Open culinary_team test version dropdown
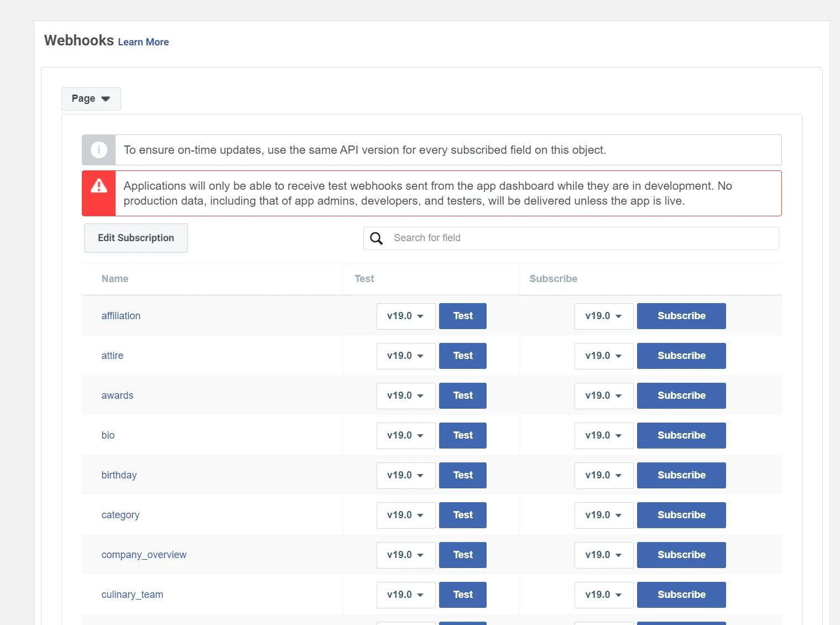 (x=406, y=595)
